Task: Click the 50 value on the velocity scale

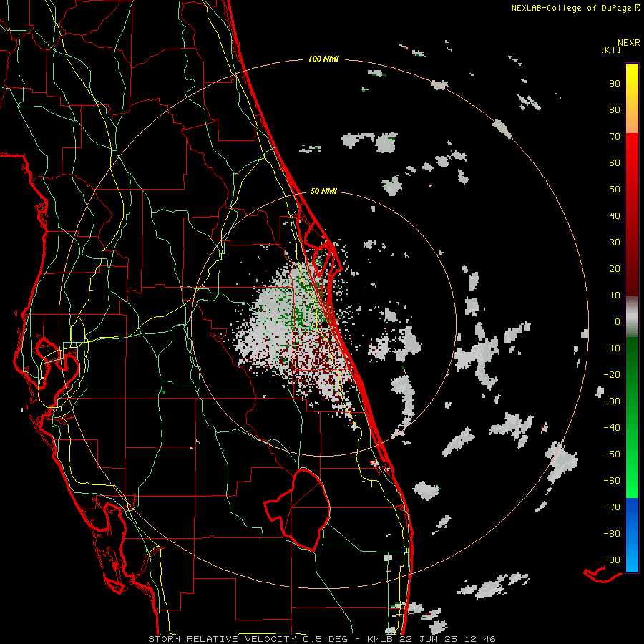Action: point(615,190)
